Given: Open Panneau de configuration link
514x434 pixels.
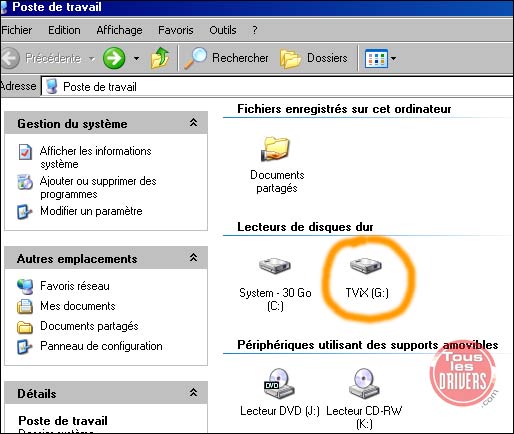Looking at the screenshot, I should click(x=101, y=346).
